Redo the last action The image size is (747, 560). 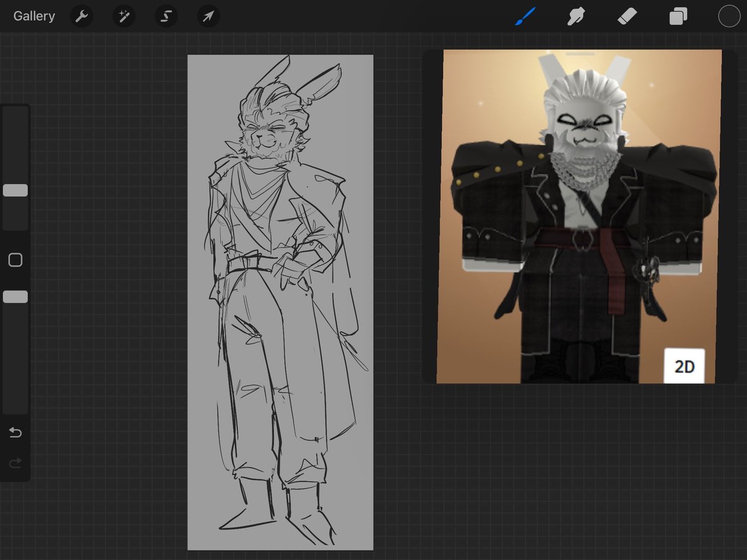click(x=16, y=462)
